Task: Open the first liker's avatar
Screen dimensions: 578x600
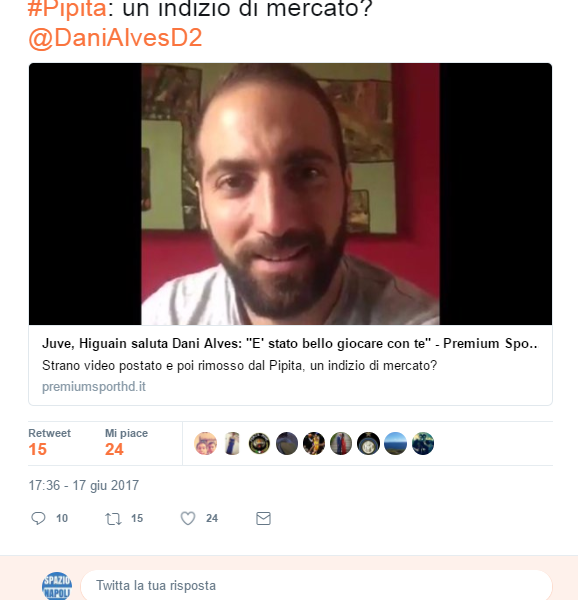Action: (x=205, y=443)
